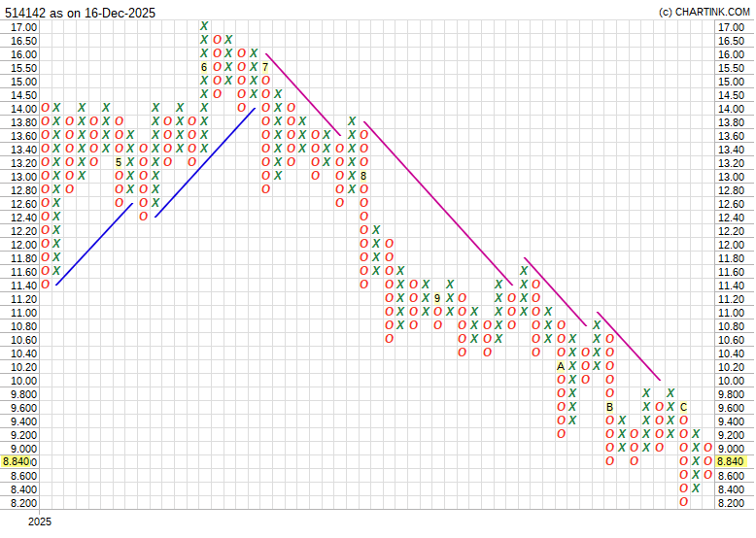Click the month marker 8 near 13.00
The width and height of the screenshot is (756, 538).
(x=363, y=176)
